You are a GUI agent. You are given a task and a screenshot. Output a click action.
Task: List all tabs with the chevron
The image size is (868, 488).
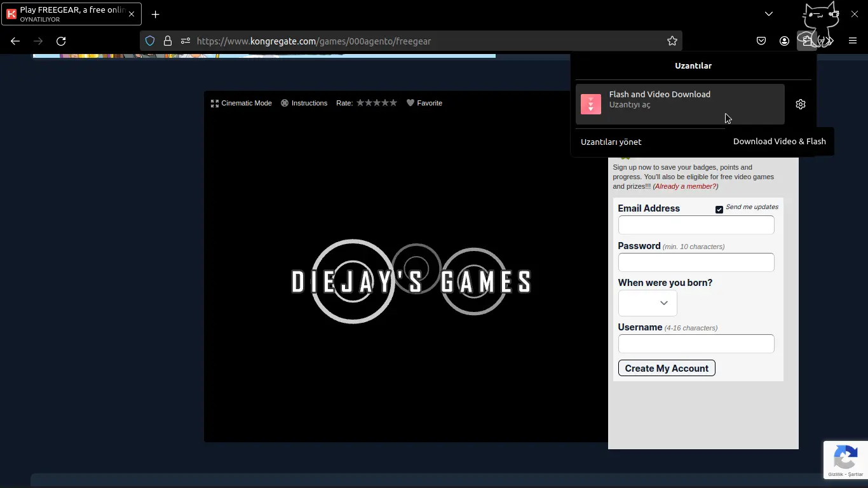pos(769,14)
